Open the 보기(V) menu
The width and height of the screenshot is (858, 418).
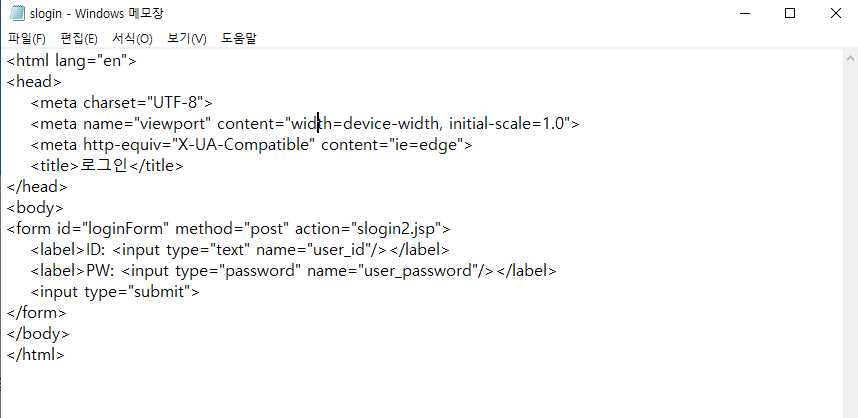coord(187,38)
